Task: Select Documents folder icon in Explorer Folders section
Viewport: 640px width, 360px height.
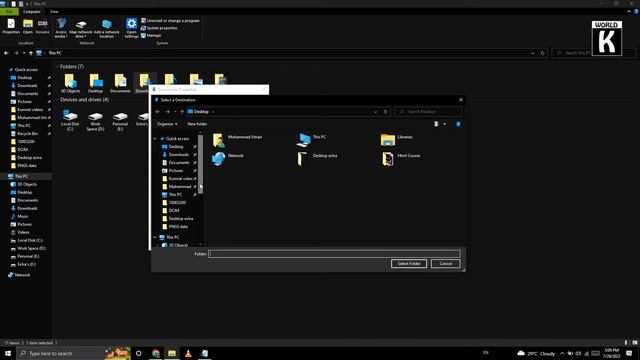Action: point(120,84)
